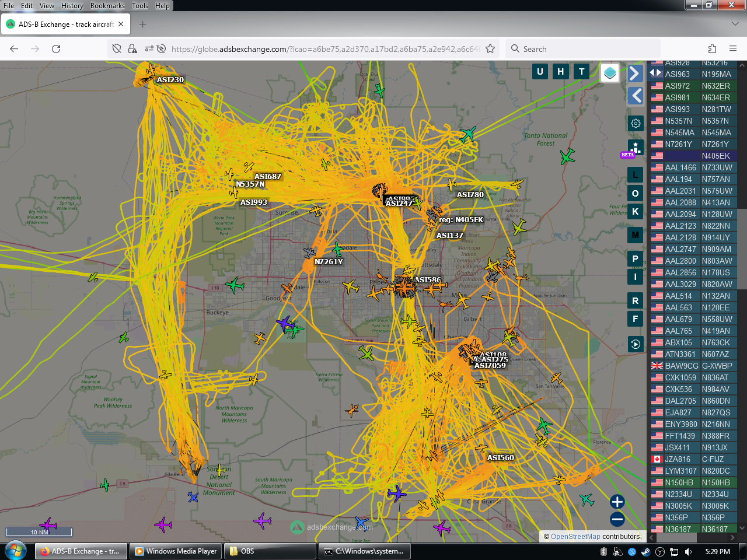The height and width of the screenshot is (560, 747).
Task: Open tracking protection shield info
Action: coord(117,49)
